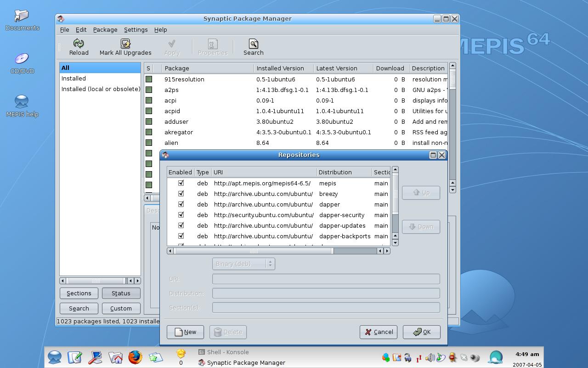Screen dimensions: 588x368
Task: Open the MEPIS help desktop icon
Action: coord(22,102)
